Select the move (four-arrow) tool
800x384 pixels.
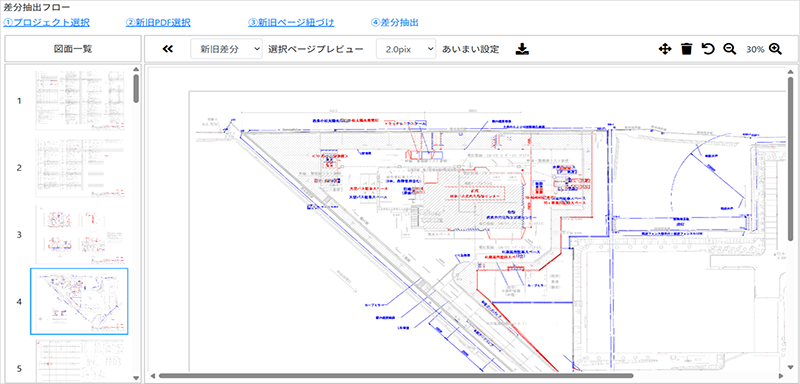pos(665,49)
